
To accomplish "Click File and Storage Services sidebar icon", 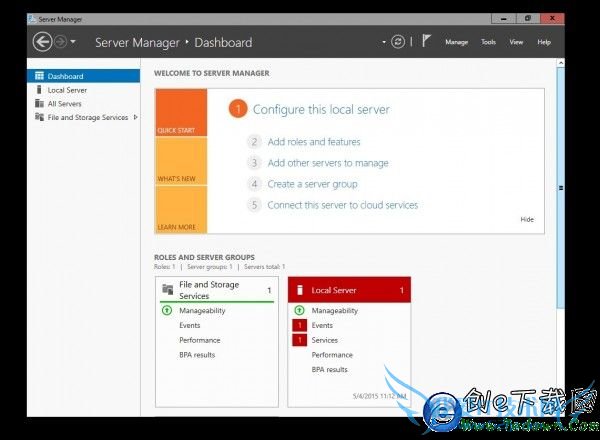I will 39,117.
